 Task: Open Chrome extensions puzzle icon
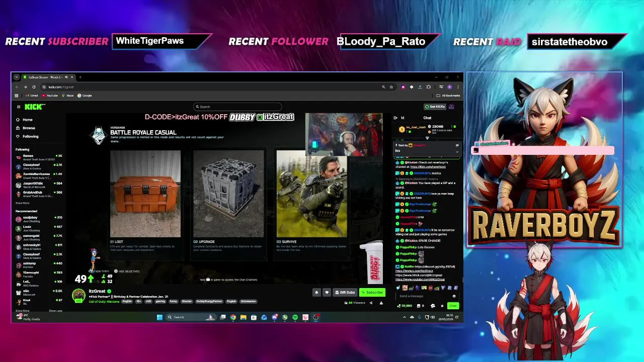tap(428, 87)
